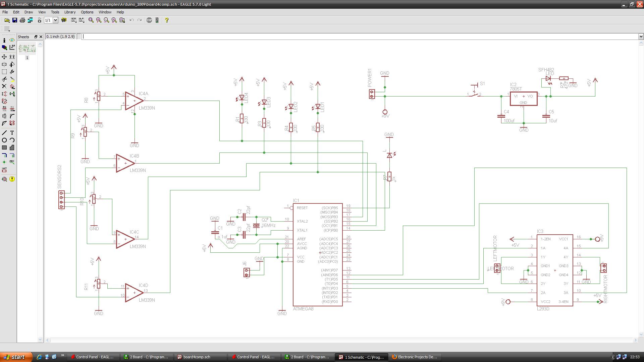Open the Tools menu

tap(55, 12)
